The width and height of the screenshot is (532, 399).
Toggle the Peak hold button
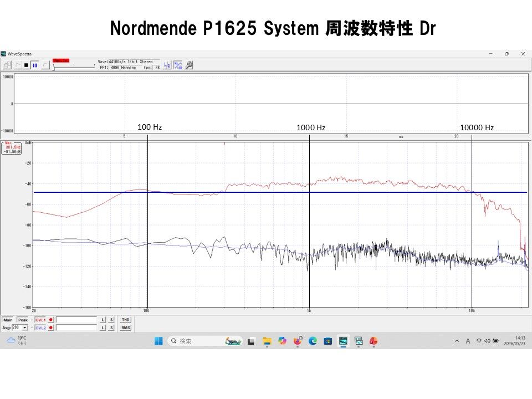[x=23, y=320]
